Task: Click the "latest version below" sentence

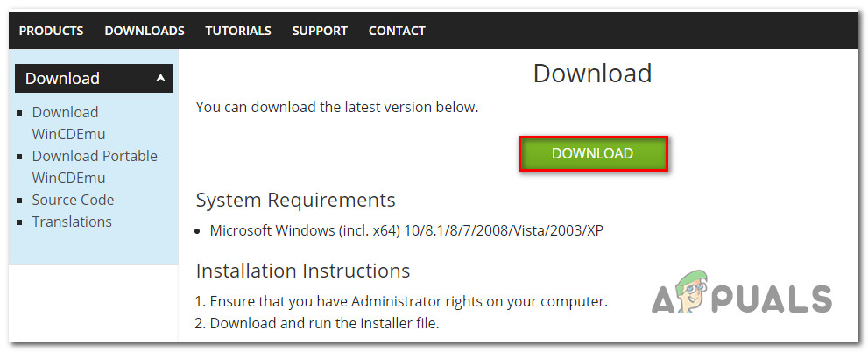Action: pos(337,108)
